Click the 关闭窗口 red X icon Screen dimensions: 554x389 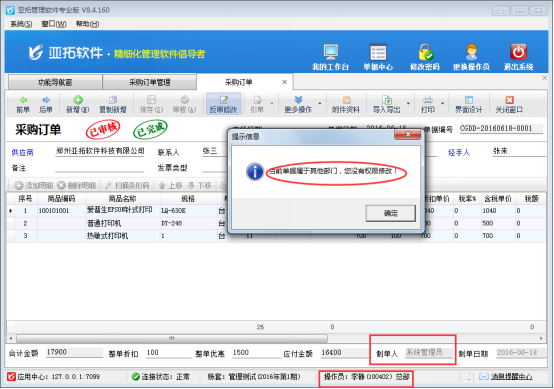pos(509,100)
